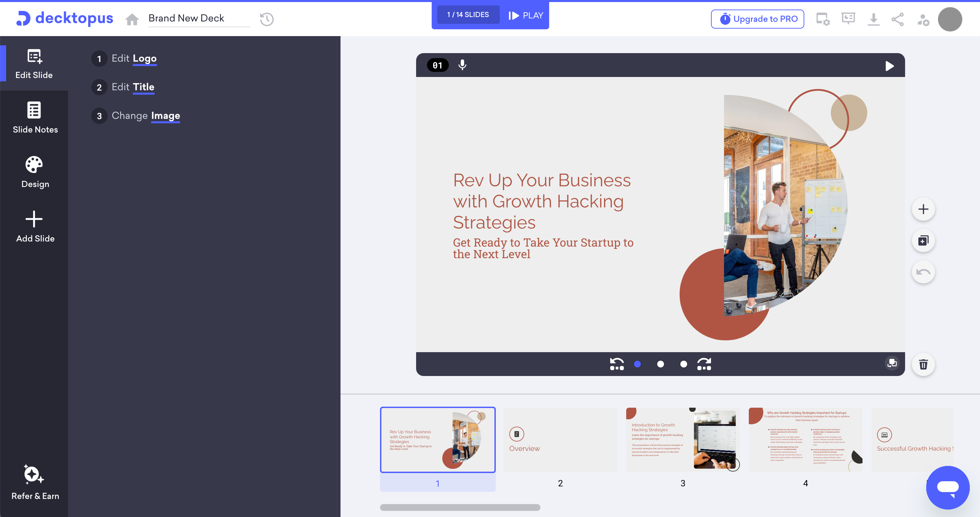
Task: Open the Slide Notes panel
Action: tap(34, 119)
